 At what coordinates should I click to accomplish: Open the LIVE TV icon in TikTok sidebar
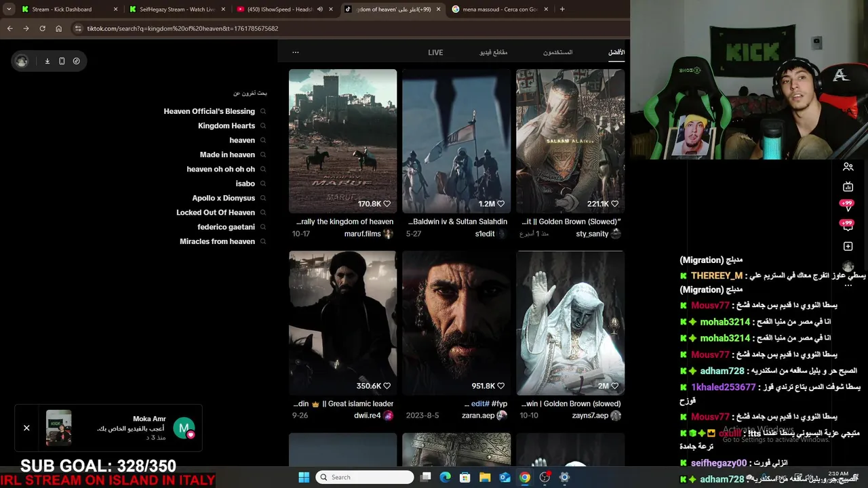point(848,186)
